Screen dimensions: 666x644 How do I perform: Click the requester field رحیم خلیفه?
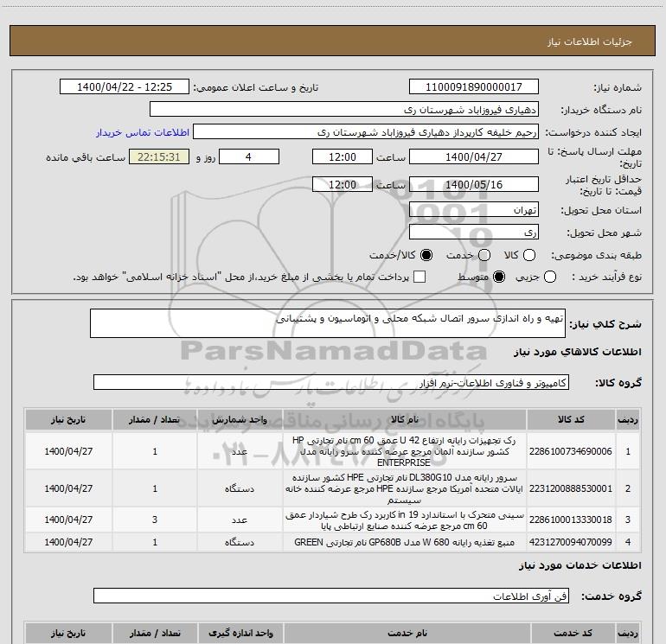point(366,131)
